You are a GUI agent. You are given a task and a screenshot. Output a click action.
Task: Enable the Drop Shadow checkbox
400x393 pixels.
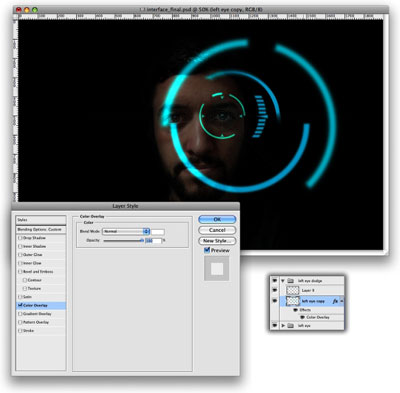click(20, 238)
